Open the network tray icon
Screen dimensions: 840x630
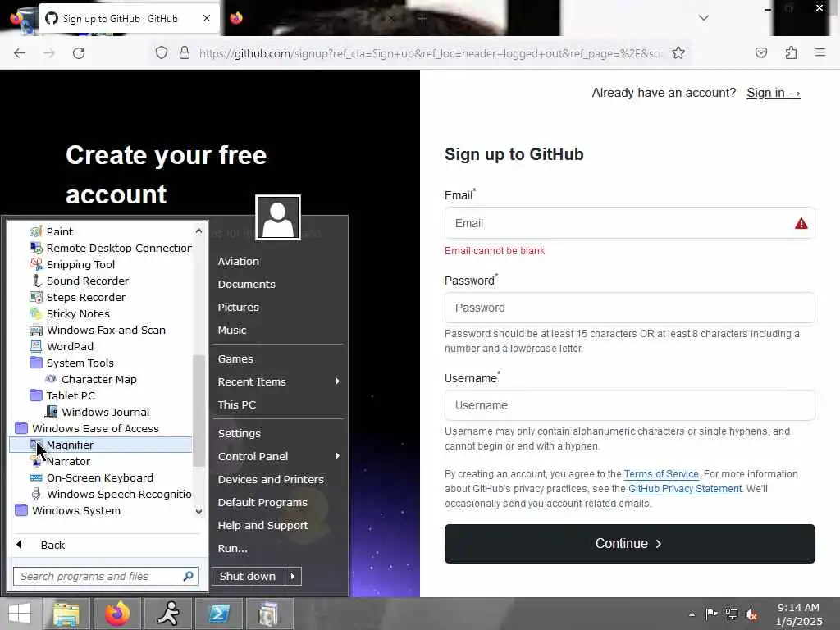[732, 614]
